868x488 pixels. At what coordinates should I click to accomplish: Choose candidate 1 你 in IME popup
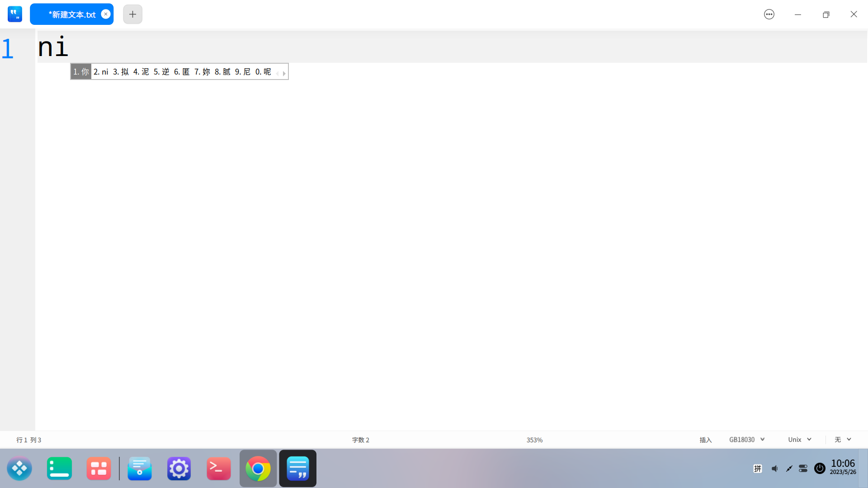(x=81, y=72)
